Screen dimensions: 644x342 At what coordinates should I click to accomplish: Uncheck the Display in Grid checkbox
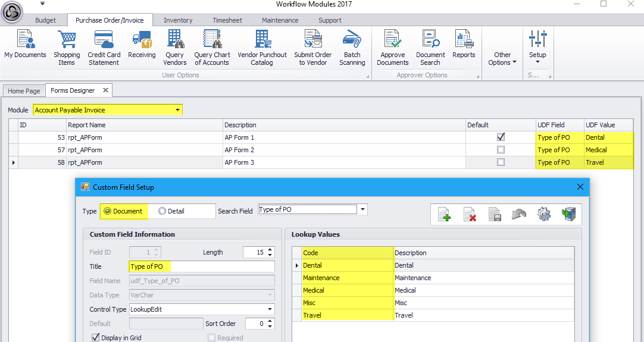point(95,337)
